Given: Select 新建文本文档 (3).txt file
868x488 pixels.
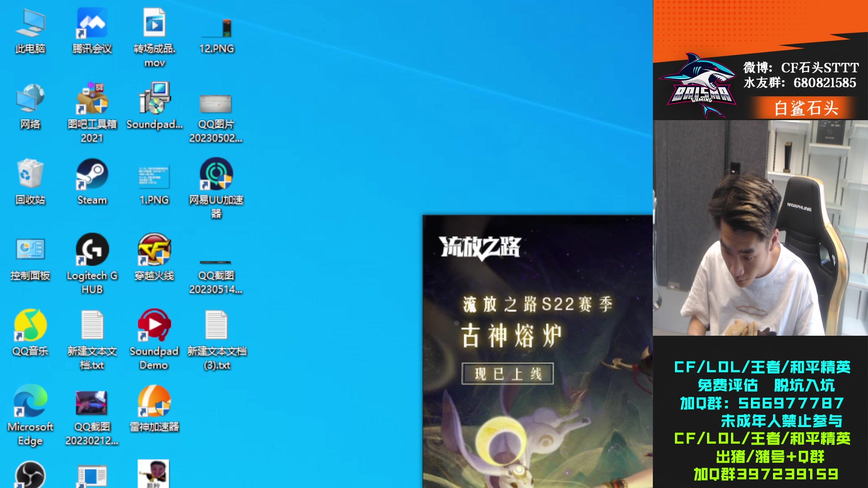Looking at the screenshot, I should click(x=217, y=340).
